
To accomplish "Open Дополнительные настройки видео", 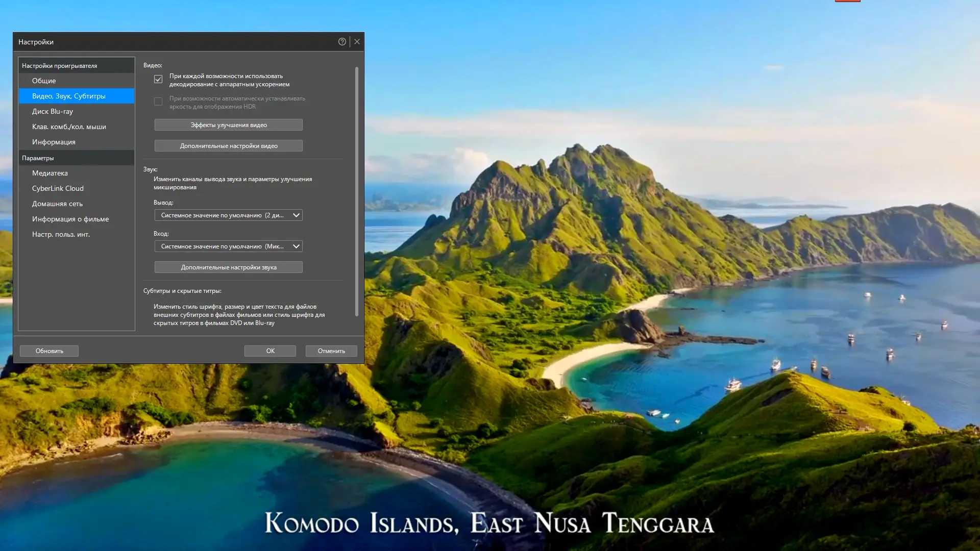I will tap(228, 146).
